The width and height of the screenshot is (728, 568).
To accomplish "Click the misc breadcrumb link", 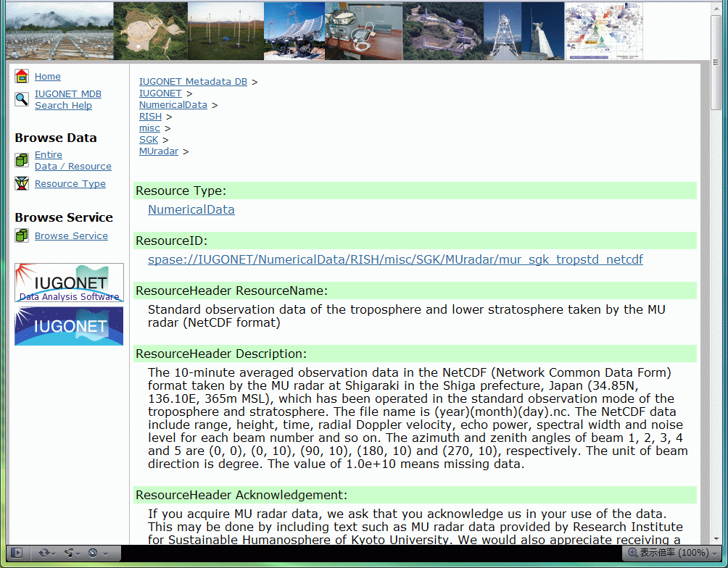I will tap(149, 128).
